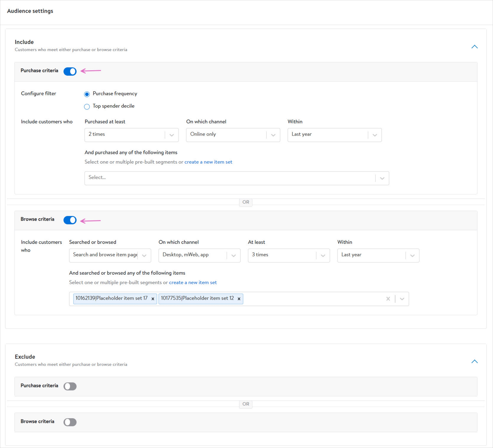The height and width of the screenshot is (448, 493).
Task: Click purchase create a new item set link
Action: 208,162
